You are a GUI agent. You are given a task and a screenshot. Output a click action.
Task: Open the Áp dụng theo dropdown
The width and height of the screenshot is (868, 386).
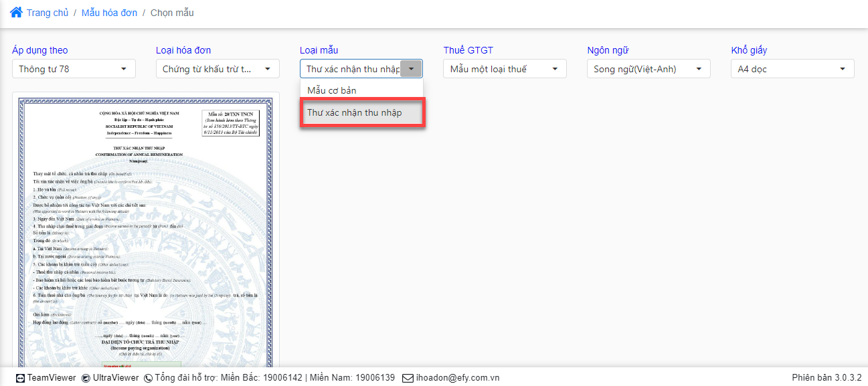(74, 69)
